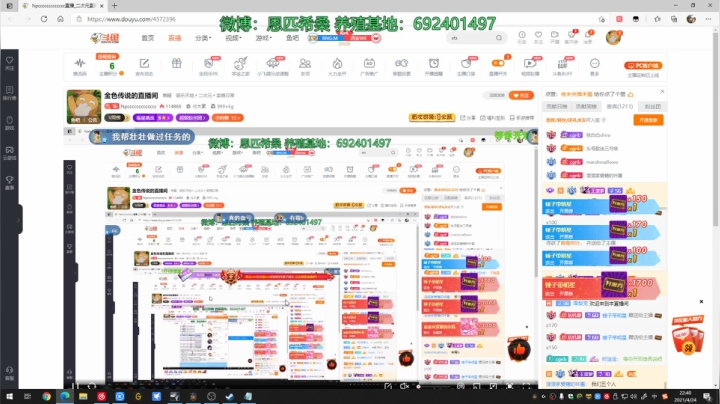Click the site search input field
The image size is (720, 404).
point(471,38)
